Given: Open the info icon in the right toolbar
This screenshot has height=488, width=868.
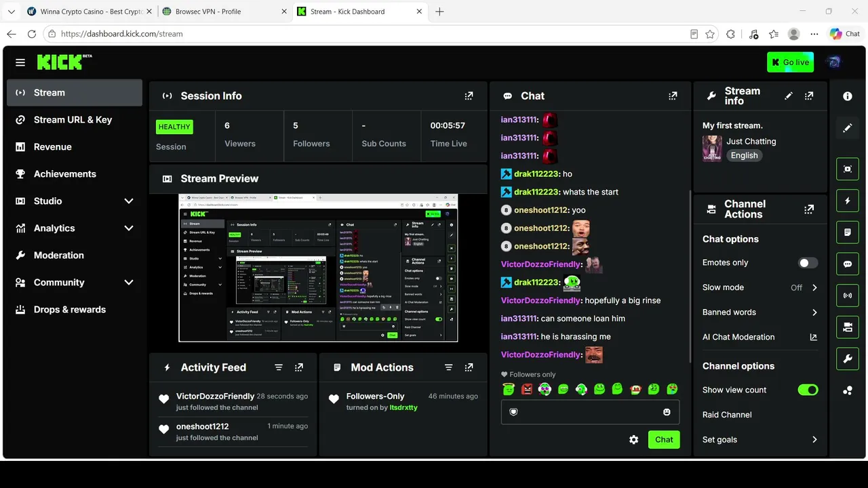Looking at the screenshot, I should coord(848,96).
